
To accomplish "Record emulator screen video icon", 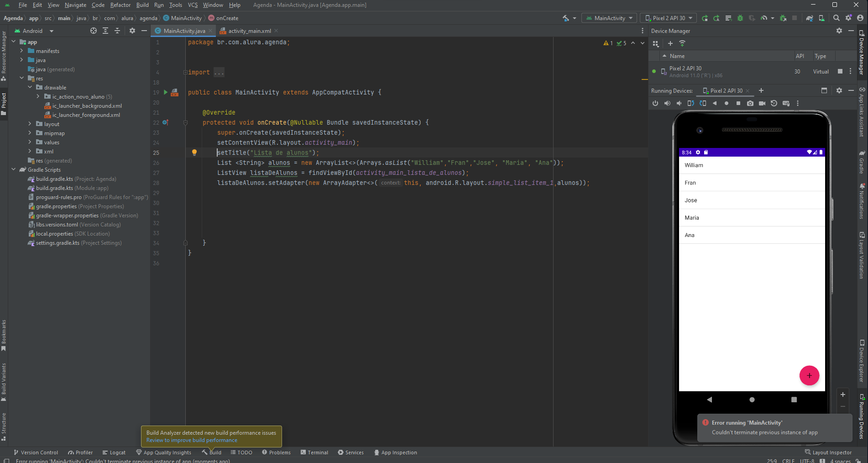I will pos(762,103).
